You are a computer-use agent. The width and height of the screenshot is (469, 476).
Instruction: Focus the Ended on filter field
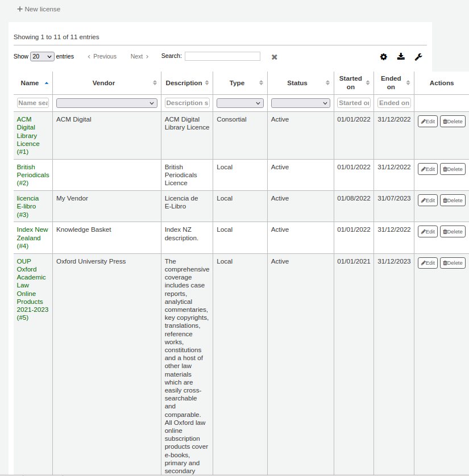pyautogui.click(x=394, y=103)
